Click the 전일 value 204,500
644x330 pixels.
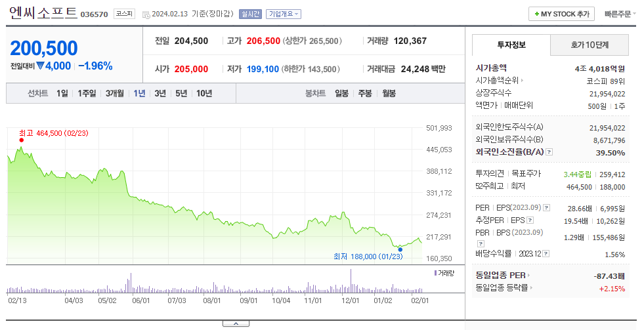[x=191, y=41]
